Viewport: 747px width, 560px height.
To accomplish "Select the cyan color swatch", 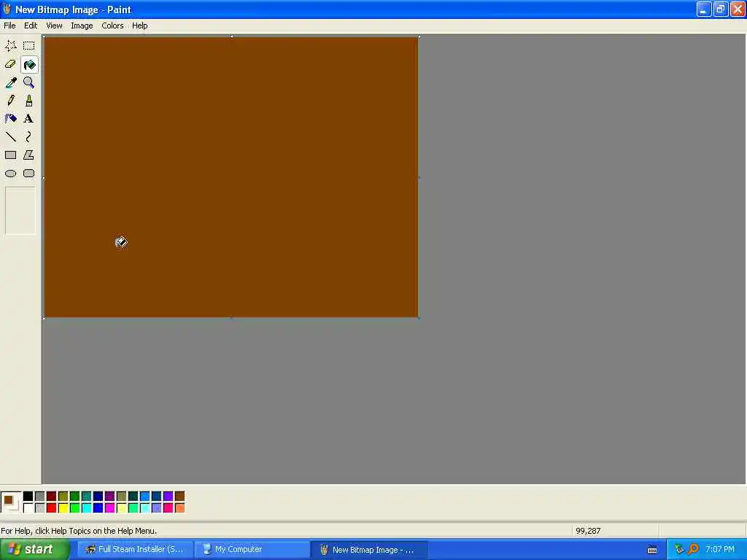I will tap(86, 508).
